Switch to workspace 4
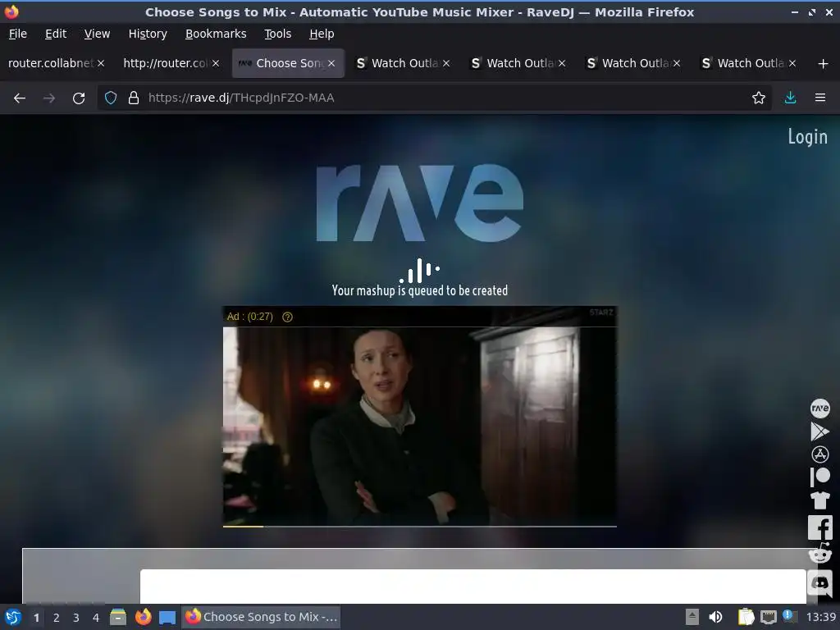 pos(96,618)
